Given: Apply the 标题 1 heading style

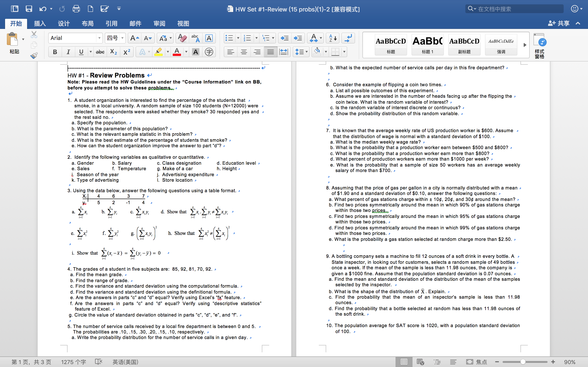Looking at the screenshot, I should coord(427,45).
